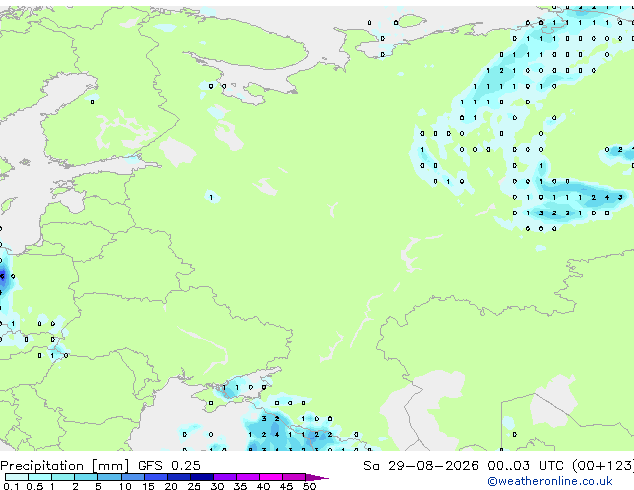
Task: Click the legend scale label "0.5"
Action: (34, 486)
